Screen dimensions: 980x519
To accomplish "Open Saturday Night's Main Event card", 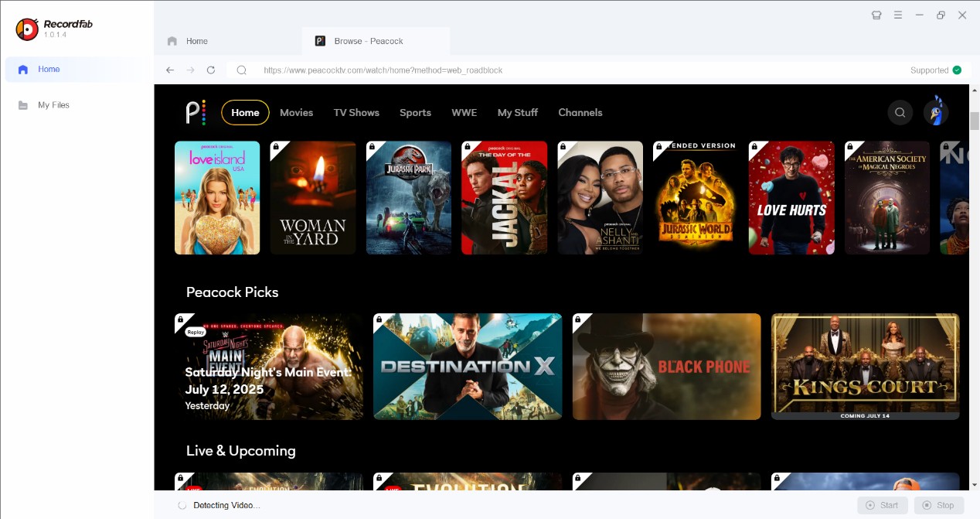I will click(269, 367).
